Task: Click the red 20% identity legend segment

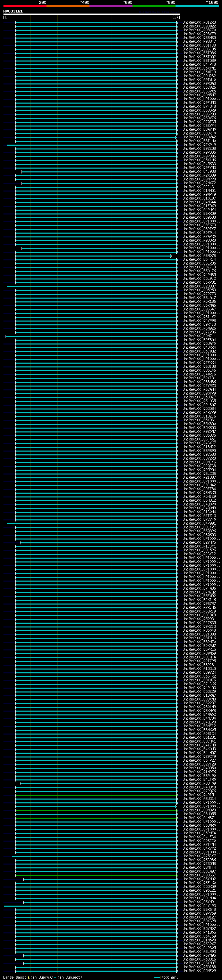Action: 25,6
